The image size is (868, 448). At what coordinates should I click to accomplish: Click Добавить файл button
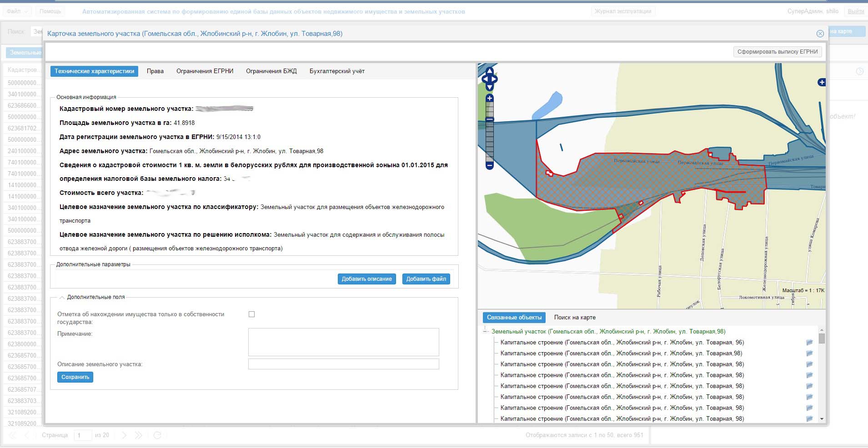click(426, 279)
